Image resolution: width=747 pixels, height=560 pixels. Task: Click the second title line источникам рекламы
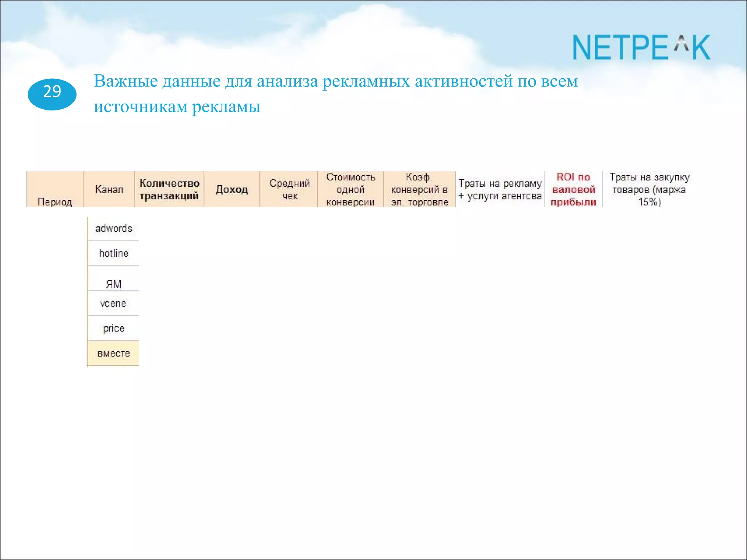tap(177, 107)
